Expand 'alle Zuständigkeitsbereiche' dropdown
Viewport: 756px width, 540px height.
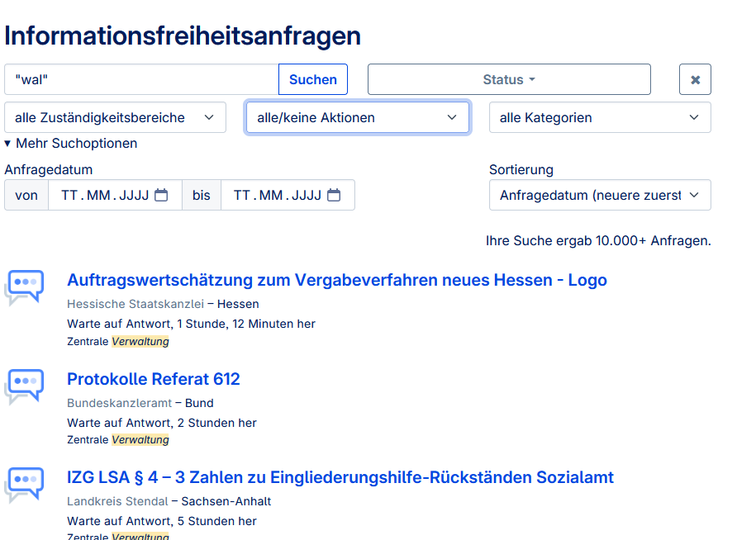click(x=115, y=118)
